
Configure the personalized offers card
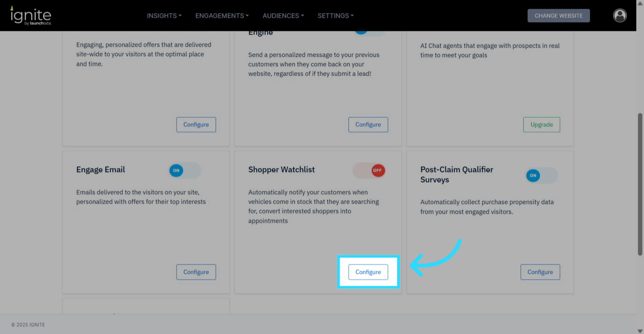point(196,124)
